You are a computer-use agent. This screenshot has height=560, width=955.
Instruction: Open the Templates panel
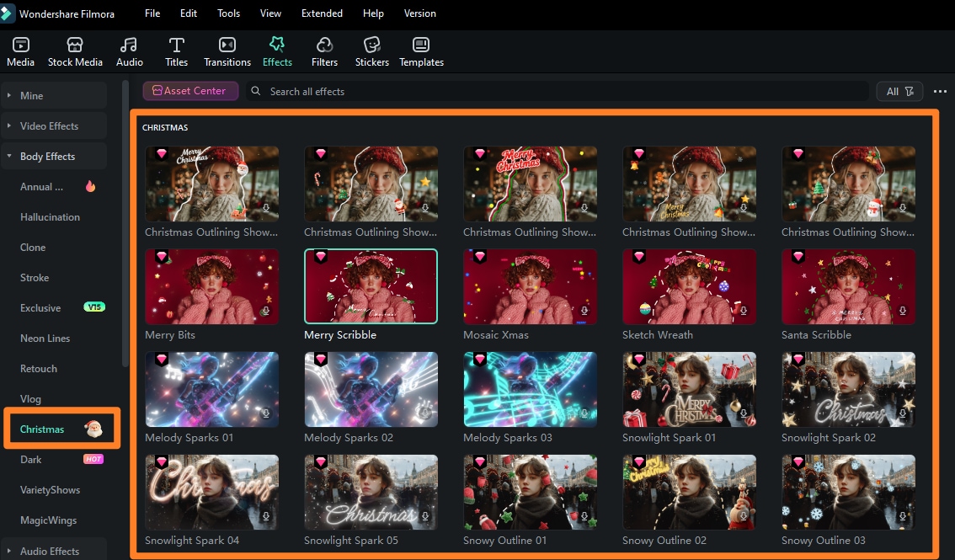(421, 51)
